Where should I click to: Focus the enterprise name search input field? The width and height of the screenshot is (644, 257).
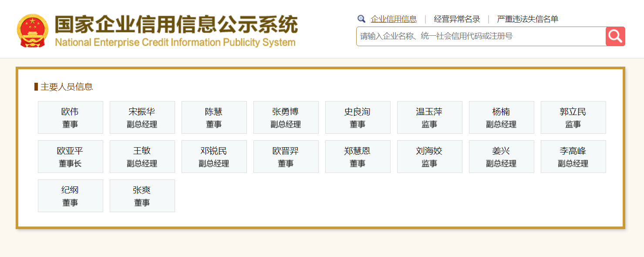coord(480,36)
